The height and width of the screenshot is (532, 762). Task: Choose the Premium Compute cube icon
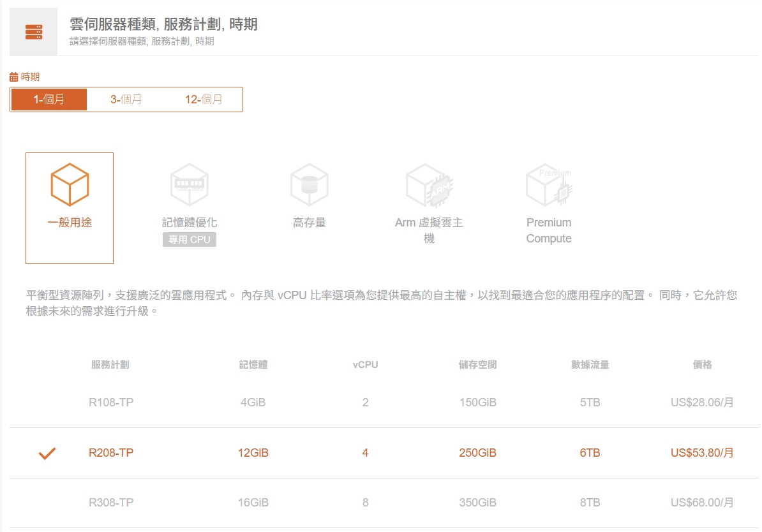coord(549,185)
